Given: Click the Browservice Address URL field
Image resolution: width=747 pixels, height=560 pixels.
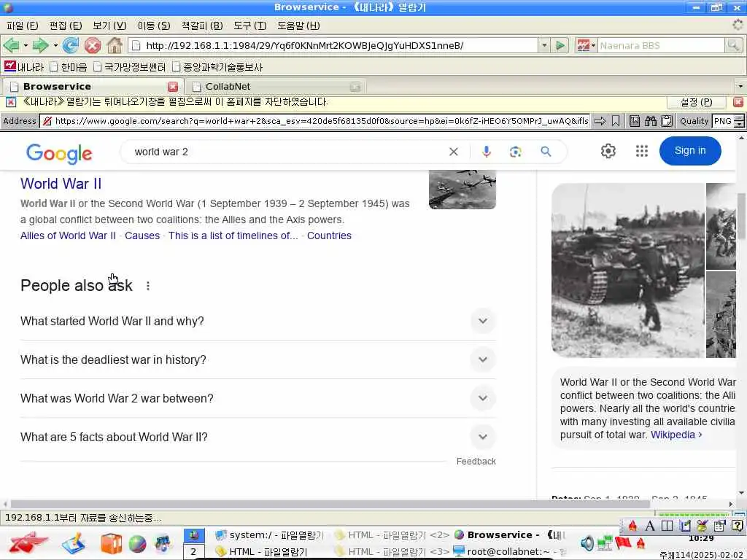Looking at the screenshot, I should tap(314, 121).
